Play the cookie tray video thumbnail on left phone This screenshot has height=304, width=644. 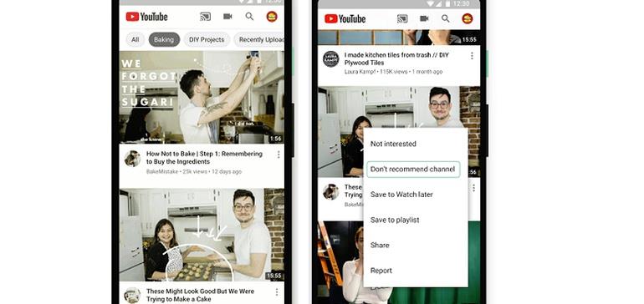pyautogui.click(x=202, y=235)
